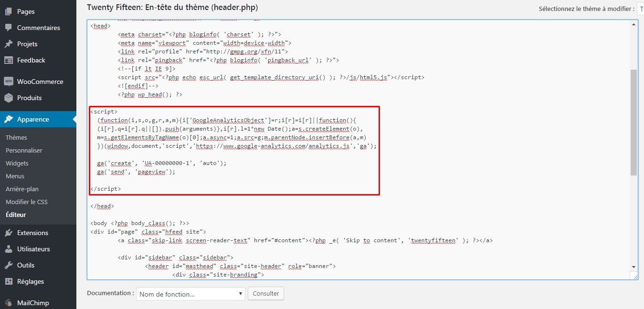Click the Twenty Fifteen header.php heading
Image resolution: width=644 pixels, height=309 pixels.
point(172,8)
